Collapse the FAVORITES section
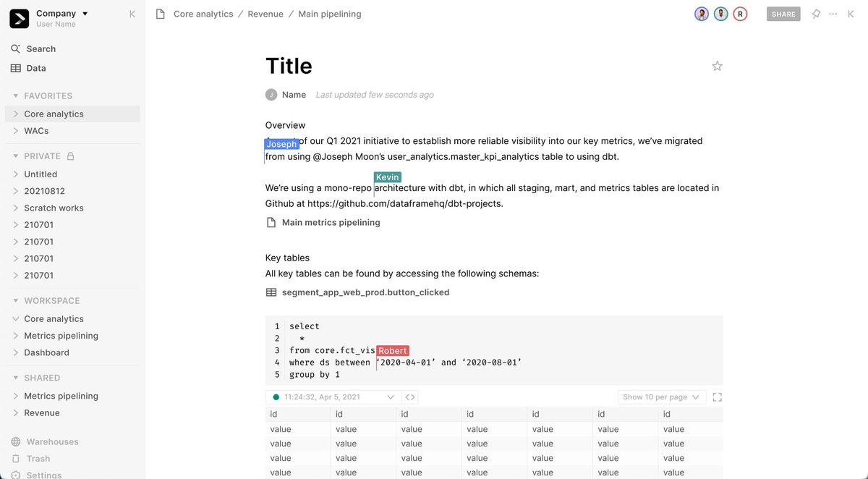Viewport: 868px width, 479px height. pos(16,96)
